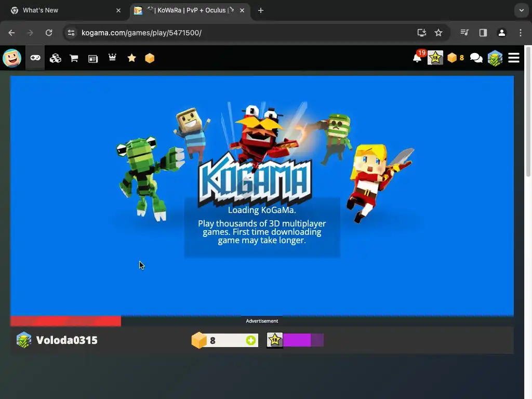Screen dimensions: 532x399
Task: Open the gold star icon in navbar
Action: pyautogui.click(x=131, y=58)
